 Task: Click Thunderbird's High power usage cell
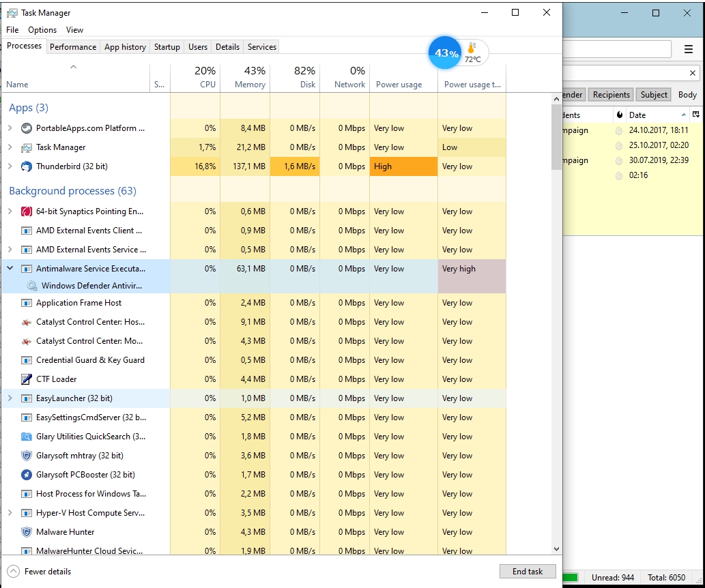403,166
